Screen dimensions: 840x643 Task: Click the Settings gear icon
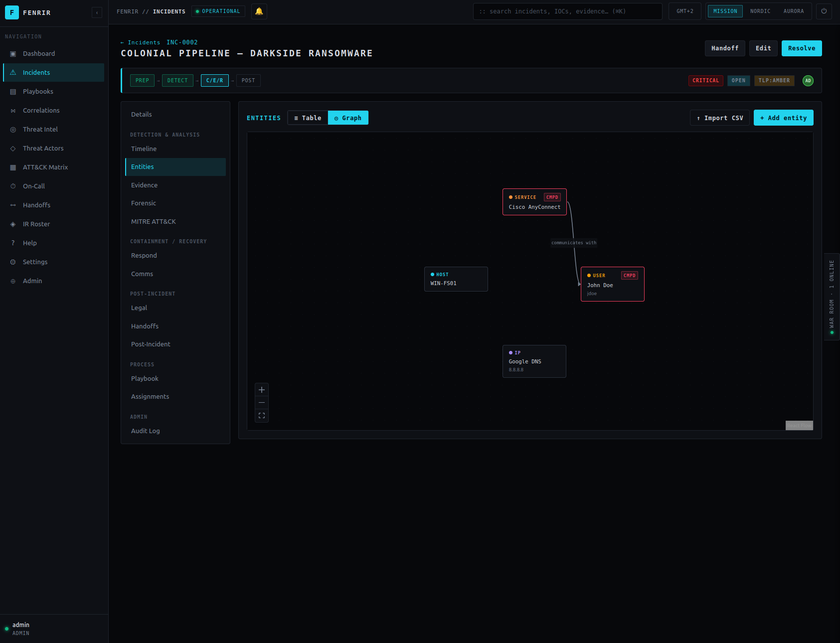[13, 262]
